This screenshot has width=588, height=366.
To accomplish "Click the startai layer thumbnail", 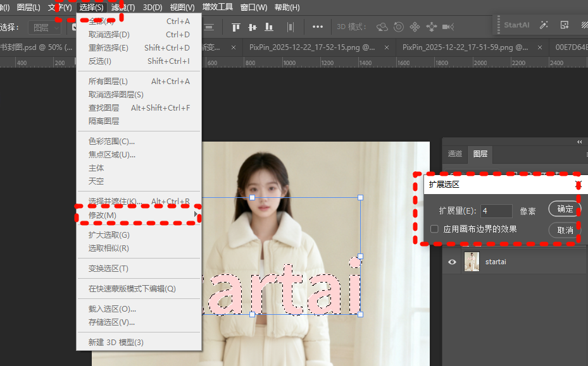I will click(472, 262).
